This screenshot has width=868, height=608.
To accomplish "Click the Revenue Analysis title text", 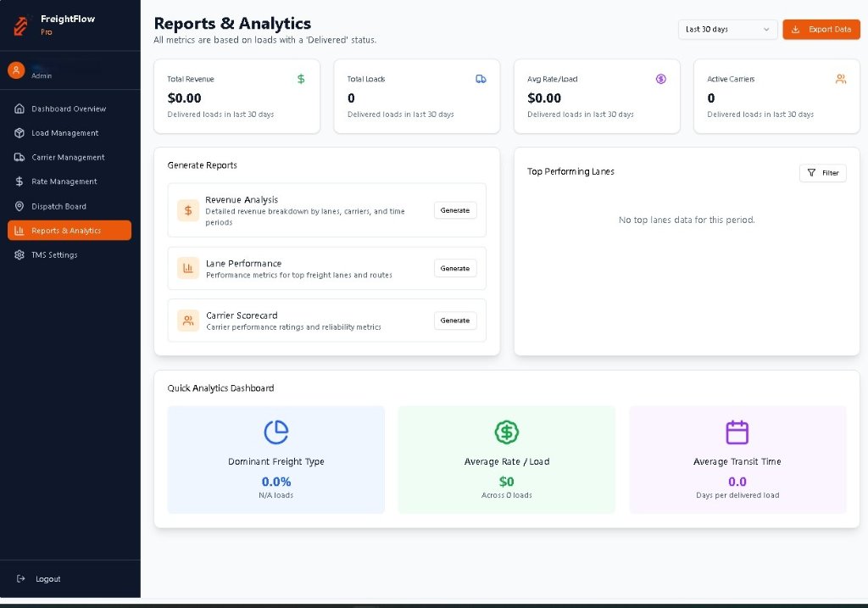I will 242,199.
